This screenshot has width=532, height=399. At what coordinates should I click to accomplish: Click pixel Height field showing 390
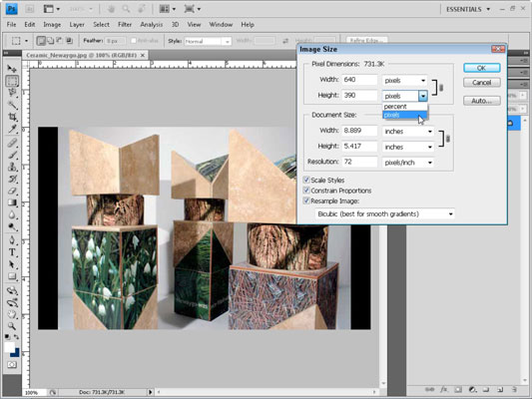(359, 95)
